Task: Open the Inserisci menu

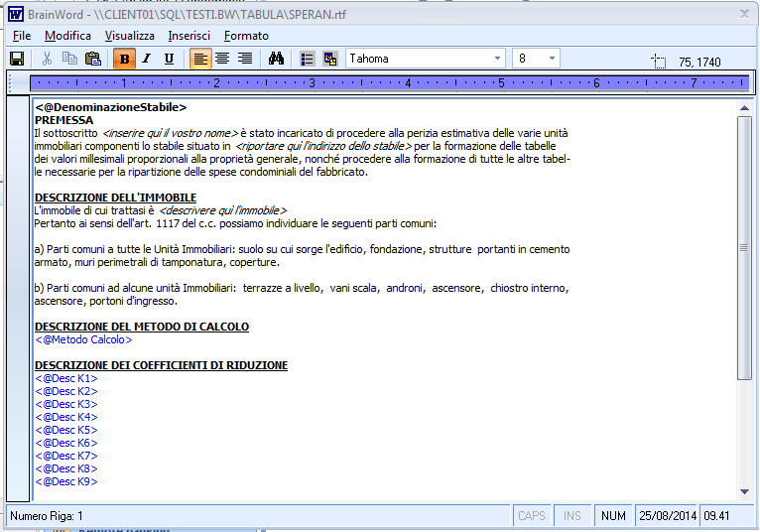Action: pyautogui.click(x=189, y=36)
